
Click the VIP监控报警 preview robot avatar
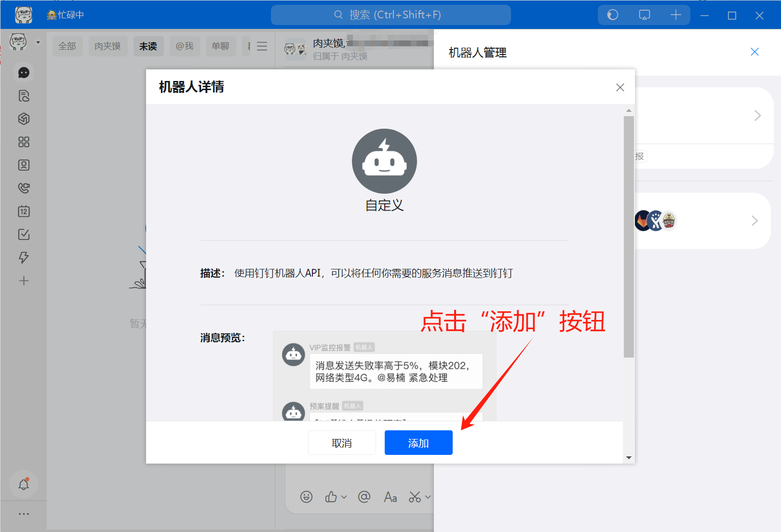(x=294, y=355)
